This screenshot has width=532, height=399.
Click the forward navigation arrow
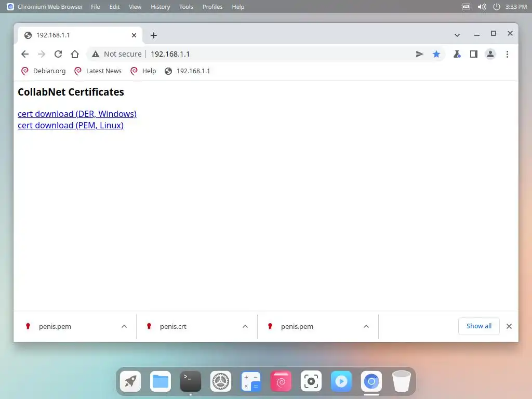coord(42,54)
